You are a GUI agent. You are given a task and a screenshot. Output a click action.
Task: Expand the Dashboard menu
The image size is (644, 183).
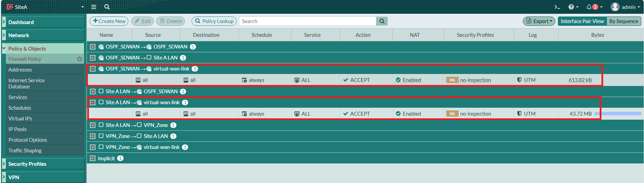click(x=43, y=22)
